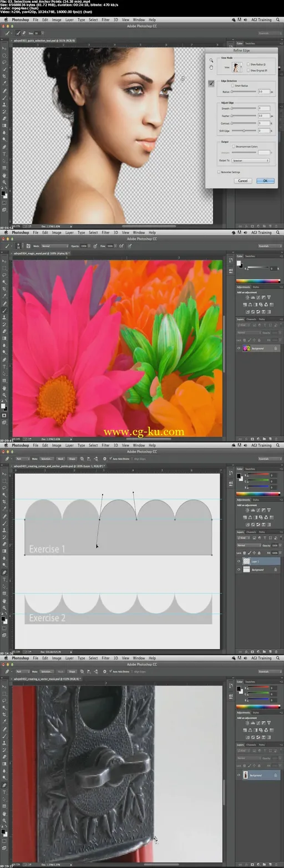Select Zoom tool in quick_selection_tool document toolbar
This screenshot has height=868, width=284.
pos(4,182)
